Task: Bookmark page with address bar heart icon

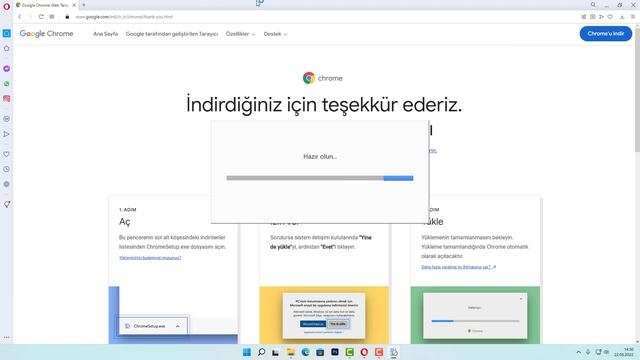Action: pyautogui.click(x=610, y=17)
